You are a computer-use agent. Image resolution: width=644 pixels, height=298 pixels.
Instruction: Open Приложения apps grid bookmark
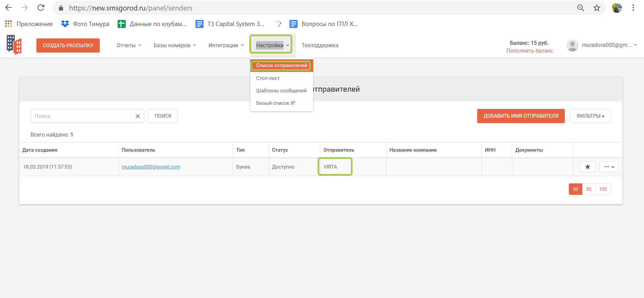(29, 24)
